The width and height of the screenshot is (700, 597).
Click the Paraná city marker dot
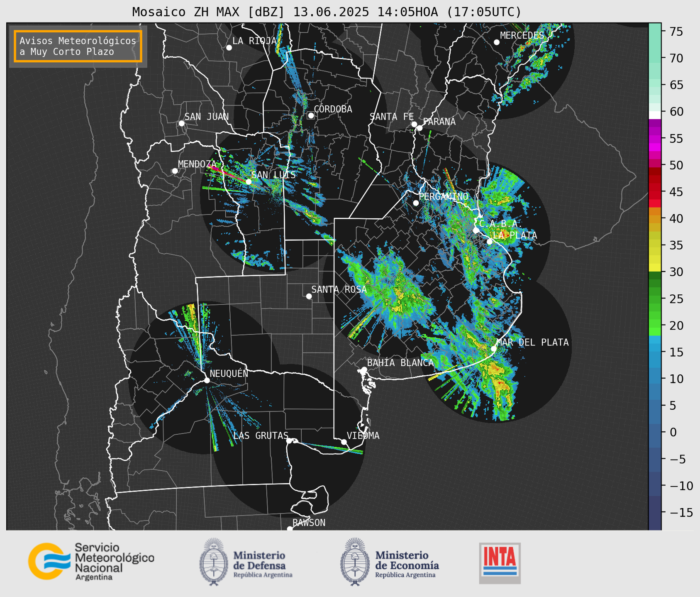(420, 128)
